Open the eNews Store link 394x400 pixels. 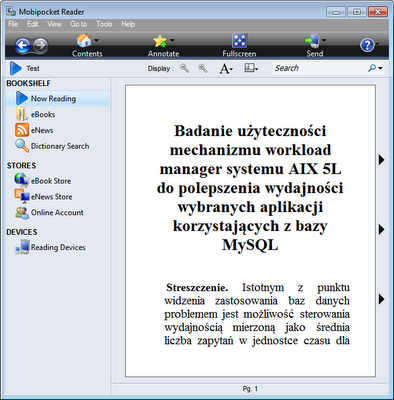[52, 197]
